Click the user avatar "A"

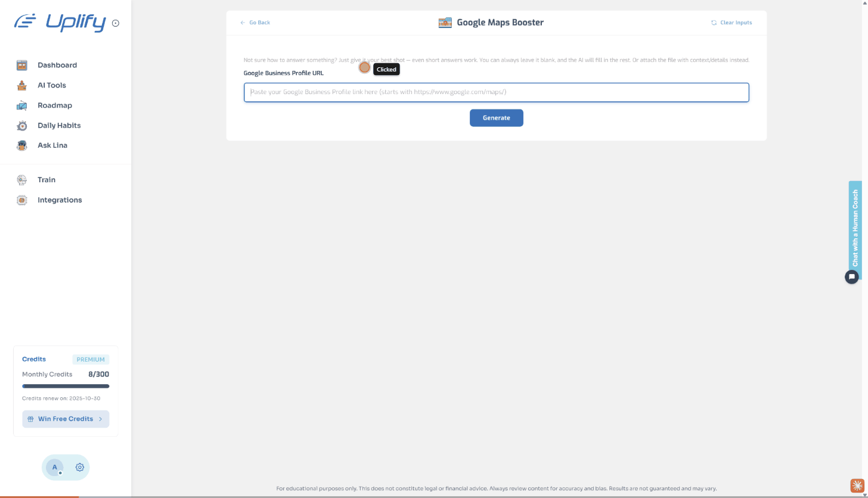click(x=55, y=468)
